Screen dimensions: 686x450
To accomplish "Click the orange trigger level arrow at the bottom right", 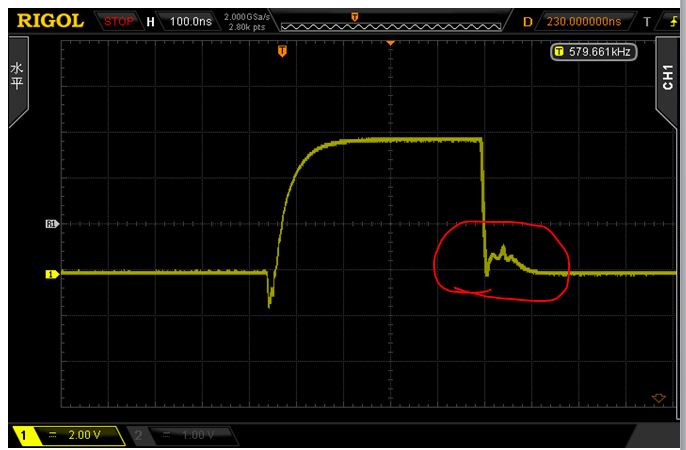I will 659,398.
